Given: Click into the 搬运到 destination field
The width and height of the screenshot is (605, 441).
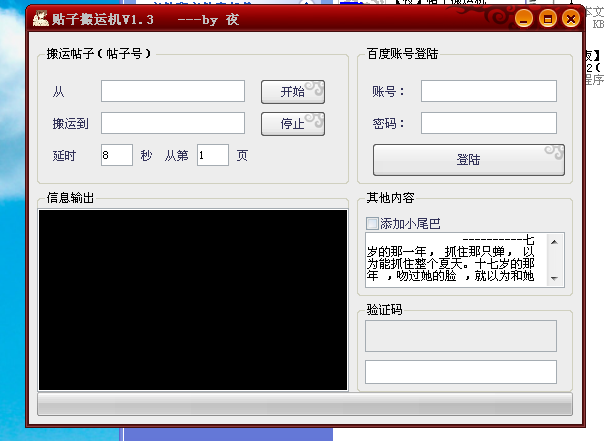Looking at the screenshot, I should pos(172,123).
